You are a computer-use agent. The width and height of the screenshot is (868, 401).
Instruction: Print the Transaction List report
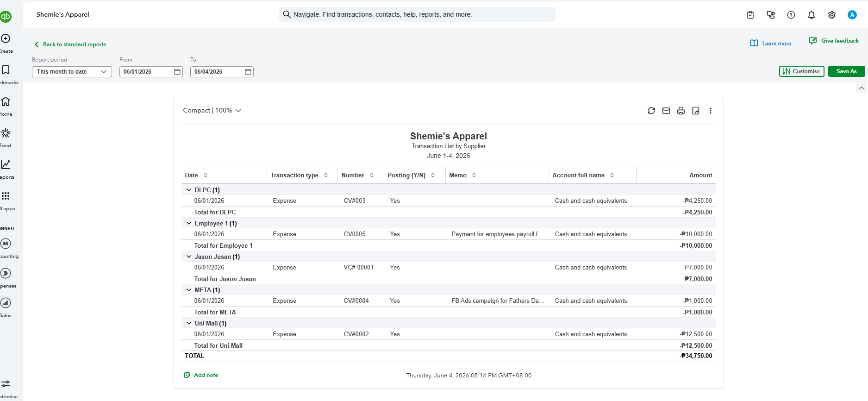click(x=681, y=111)
